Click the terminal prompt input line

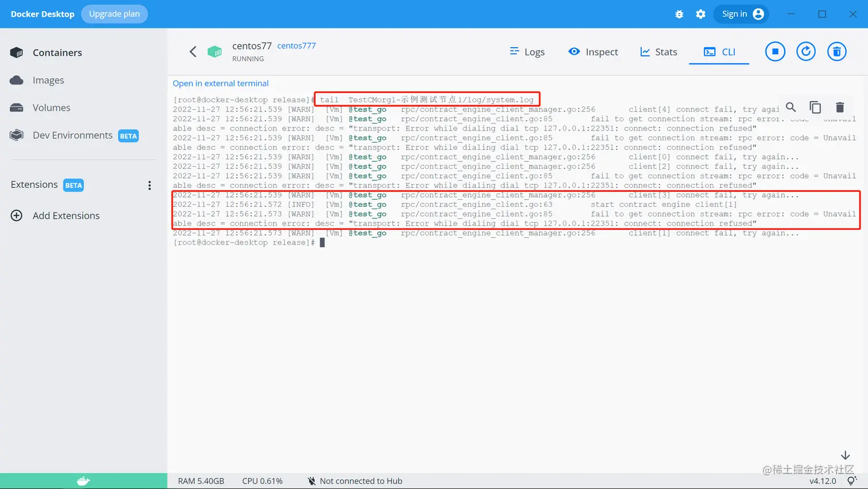tap(249, 242)
